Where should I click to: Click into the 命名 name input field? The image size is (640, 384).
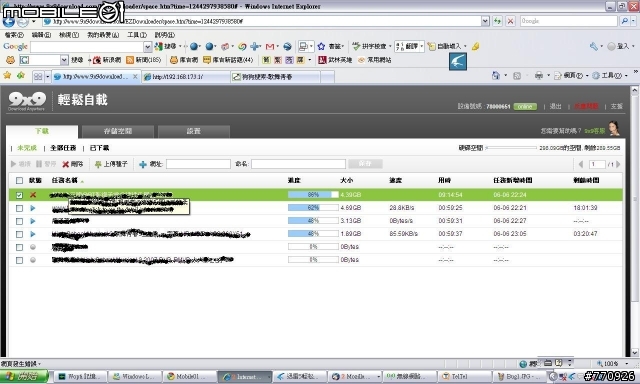(x=298, y=164)
